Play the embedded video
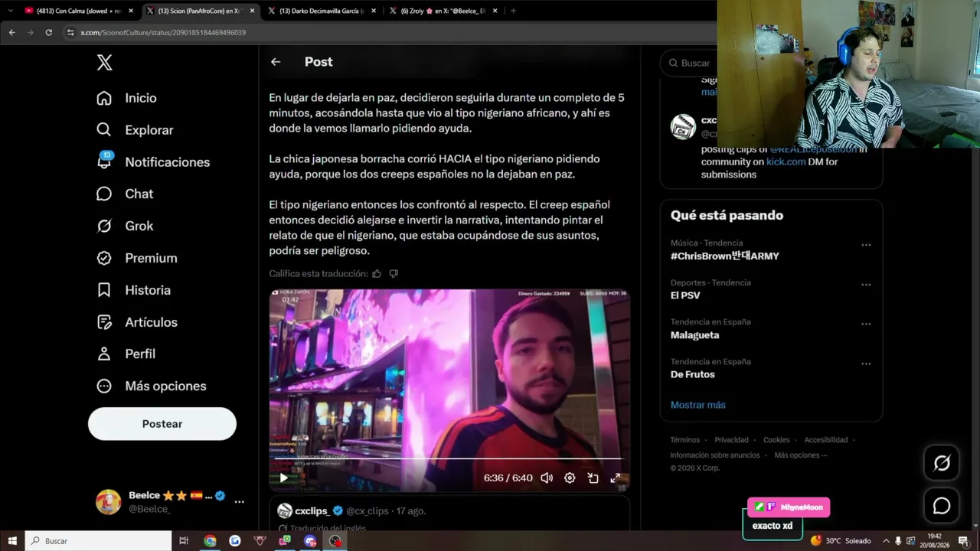Screen dimensions: 980x551 coord(284,478)
